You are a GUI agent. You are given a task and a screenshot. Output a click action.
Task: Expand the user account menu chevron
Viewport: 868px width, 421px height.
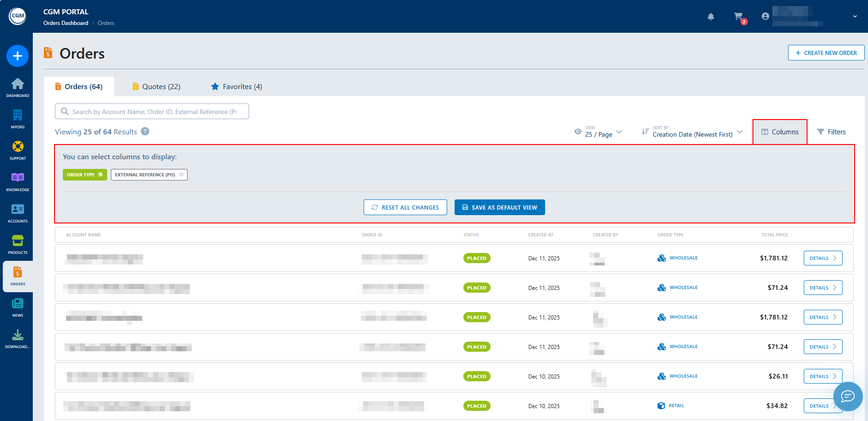(x=855, y=17)
